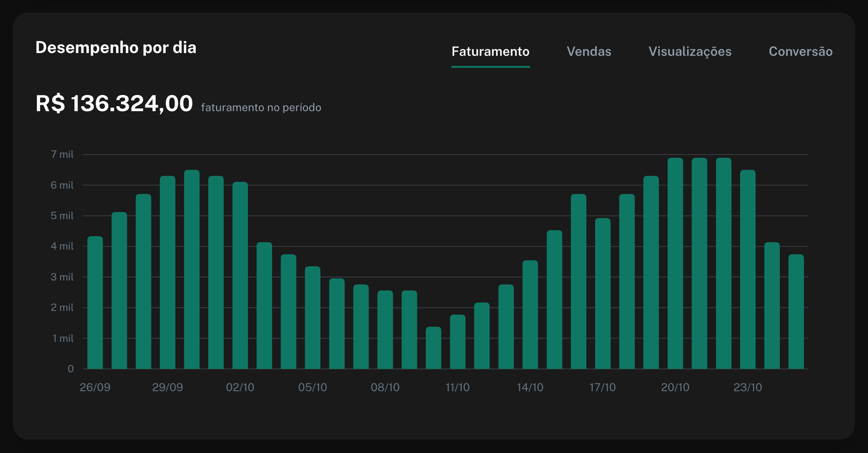Click the '26/09' x-axis date label
This screenshot has height=453, width=868.
click(95, 387)
